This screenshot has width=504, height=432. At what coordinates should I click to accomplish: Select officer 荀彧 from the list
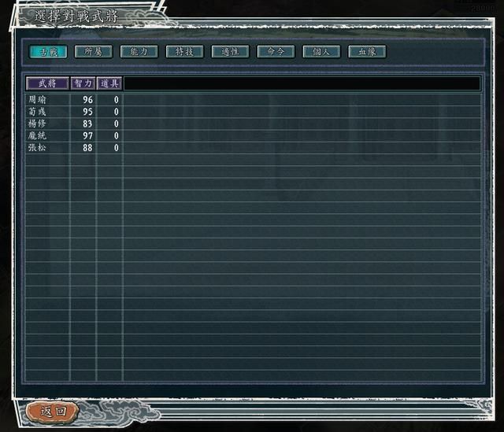click(37, 112)
